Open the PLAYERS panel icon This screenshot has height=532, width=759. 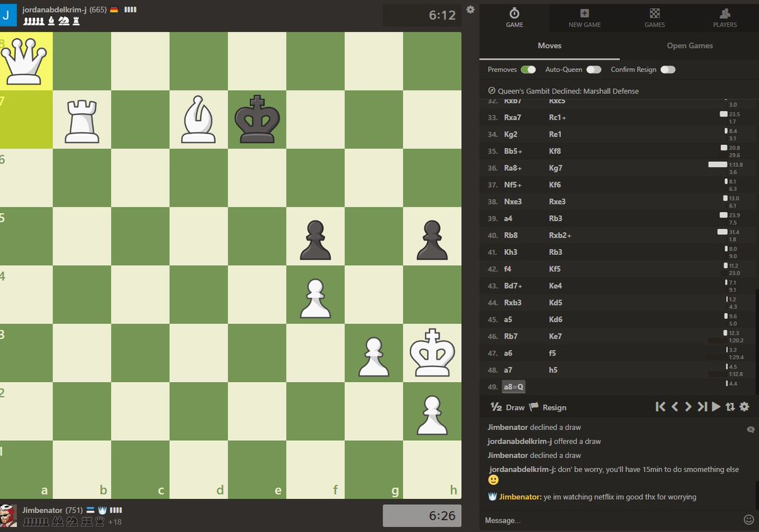pos(725,15)
